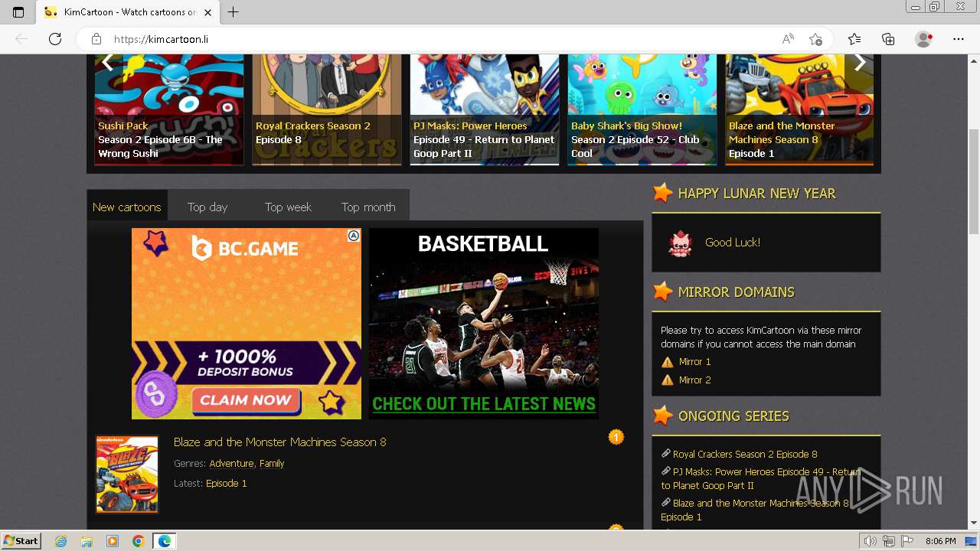Click warning icon beside Mirror 2
Screen dimensions: 980x551
[x=668, y=380]
